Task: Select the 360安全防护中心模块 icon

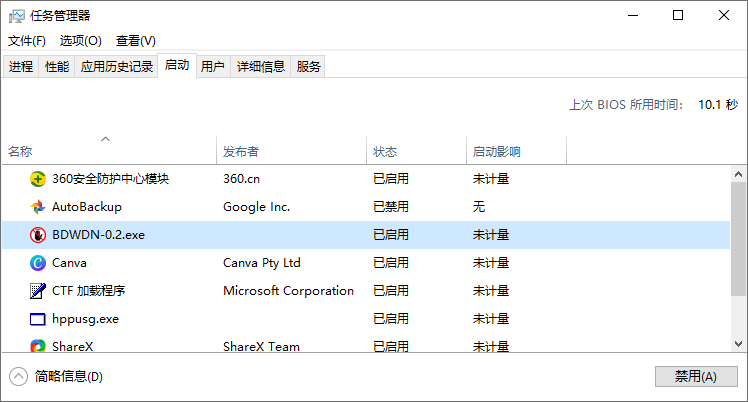Action: (38, 179)
